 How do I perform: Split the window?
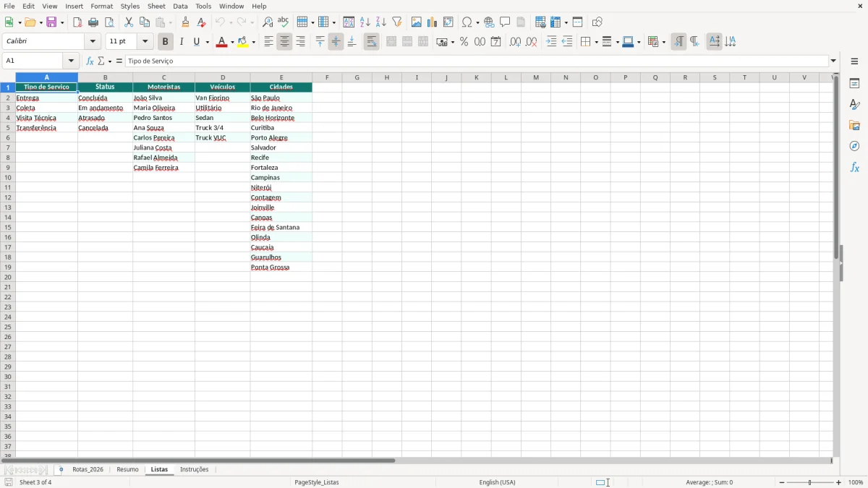577,22
